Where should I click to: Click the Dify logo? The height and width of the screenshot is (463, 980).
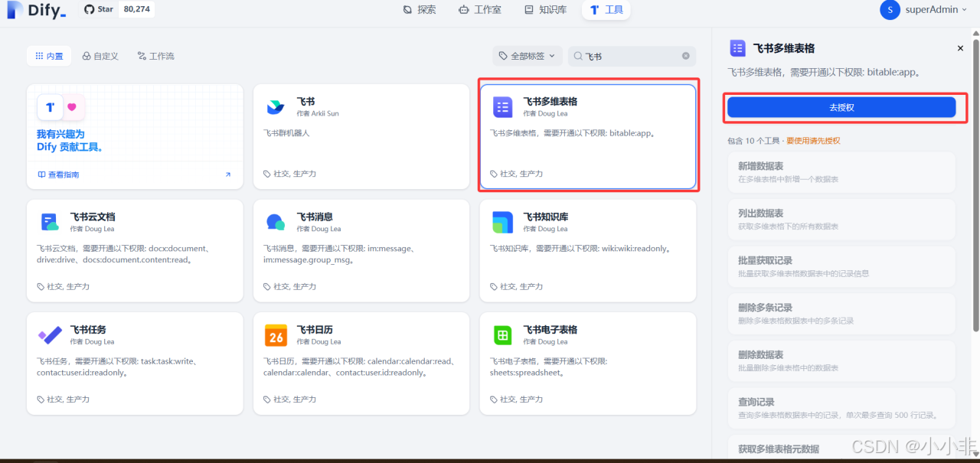coord(35,10)
